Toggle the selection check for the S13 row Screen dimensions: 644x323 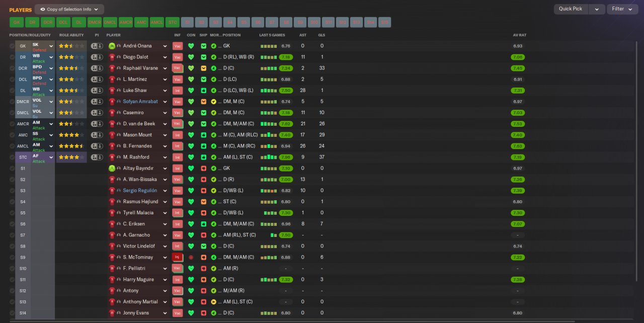point(12,302)
